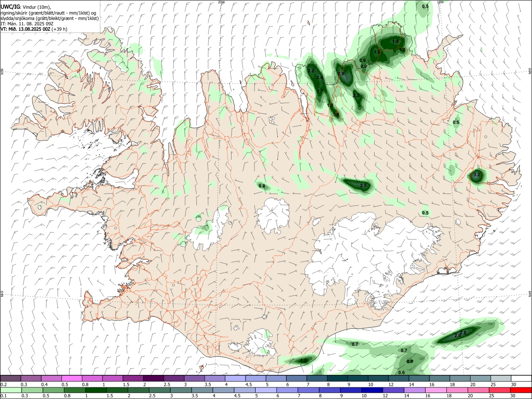
Task: Pick pale grey swatch starting at 25 in snow legend
Action: coord(501,378)
